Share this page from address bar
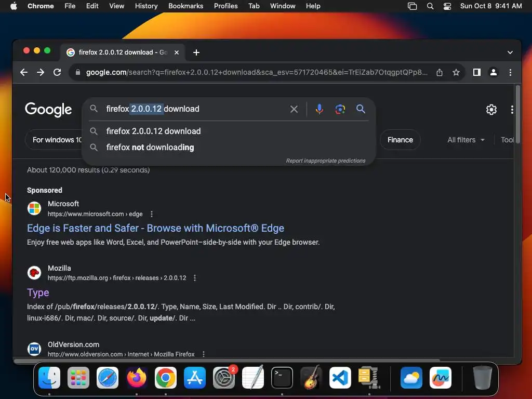 coord(440,72)
